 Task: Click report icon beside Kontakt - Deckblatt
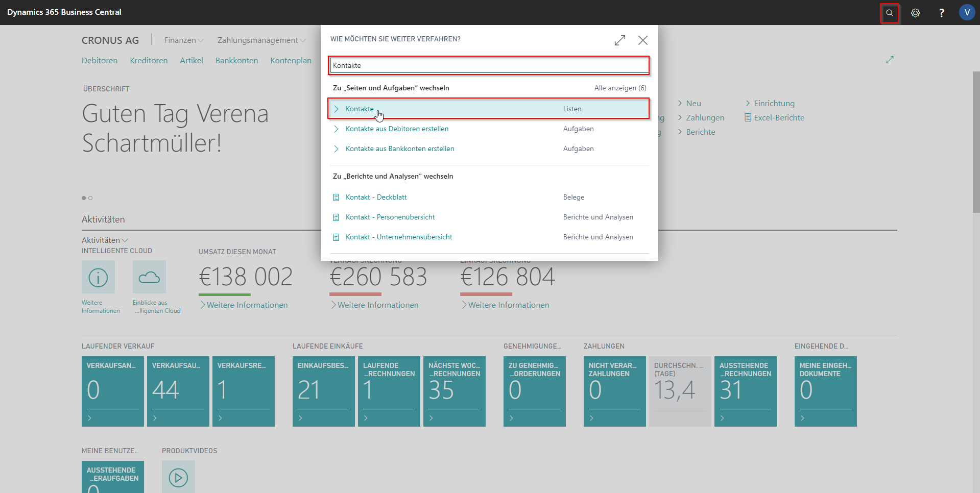336,197
